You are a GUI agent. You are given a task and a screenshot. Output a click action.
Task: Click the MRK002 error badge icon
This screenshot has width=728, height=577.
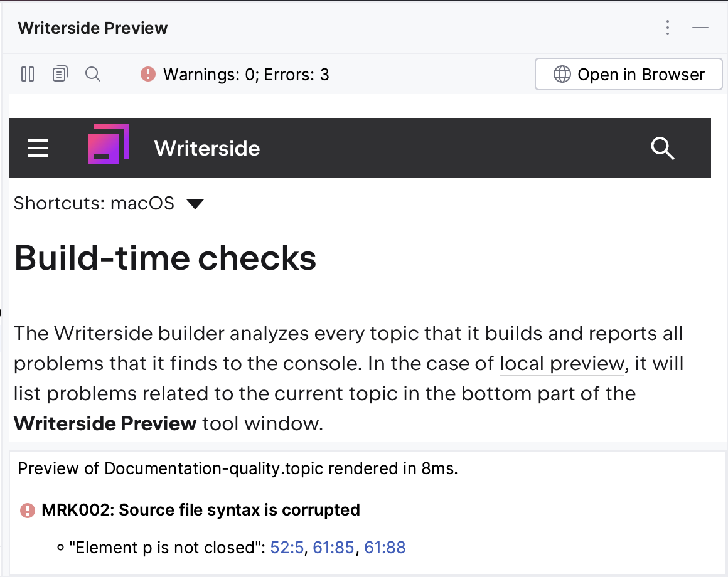(26, 511)
